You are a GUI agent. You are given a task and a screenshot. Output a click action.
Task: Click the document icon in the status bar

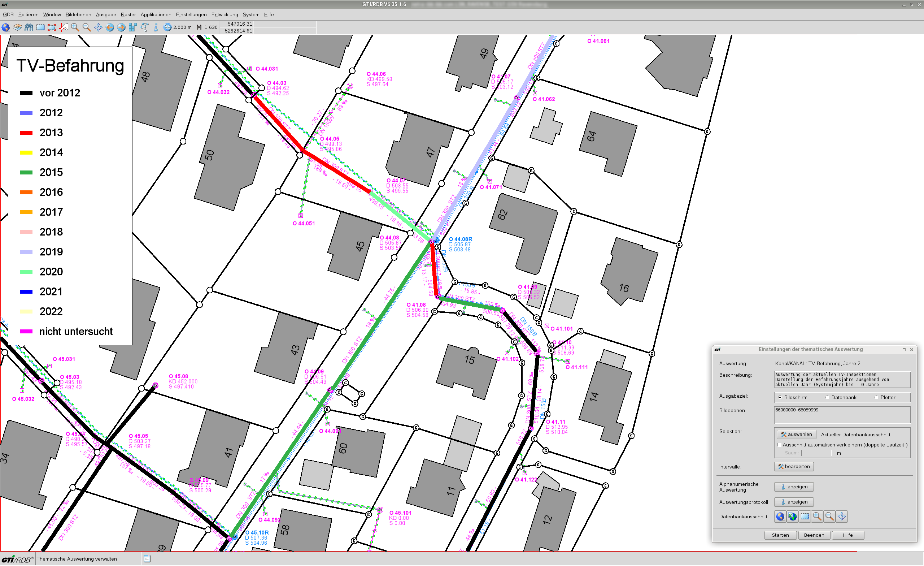(x=147, y=559)
